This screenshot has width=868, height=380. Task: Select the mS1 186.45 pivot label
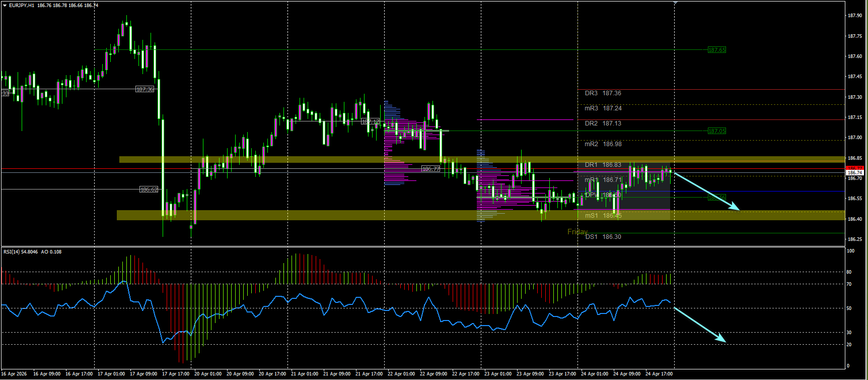point(603,216)
